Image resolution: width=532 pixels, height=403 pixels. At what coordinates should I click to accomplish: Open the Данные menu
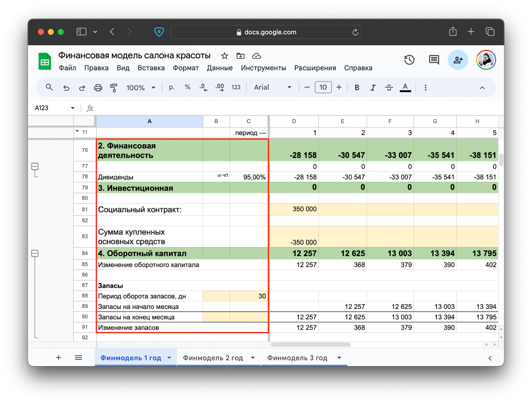click(219, 68)
